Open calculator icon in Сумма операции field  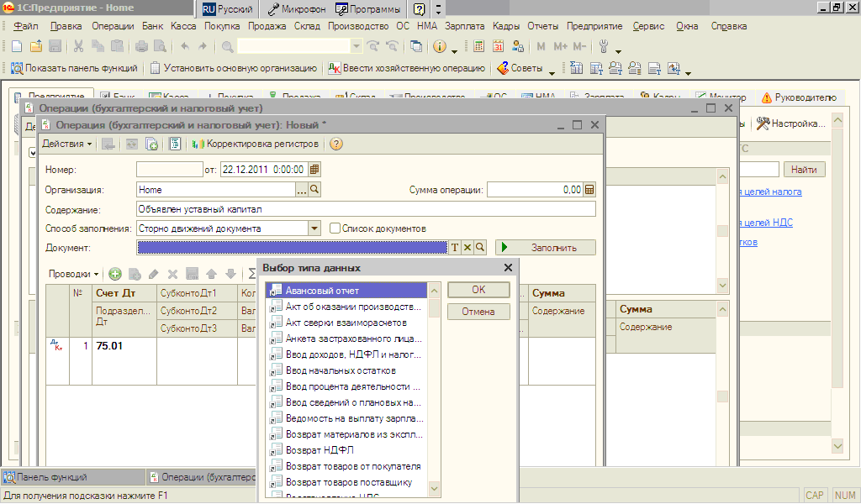point(589,190)
